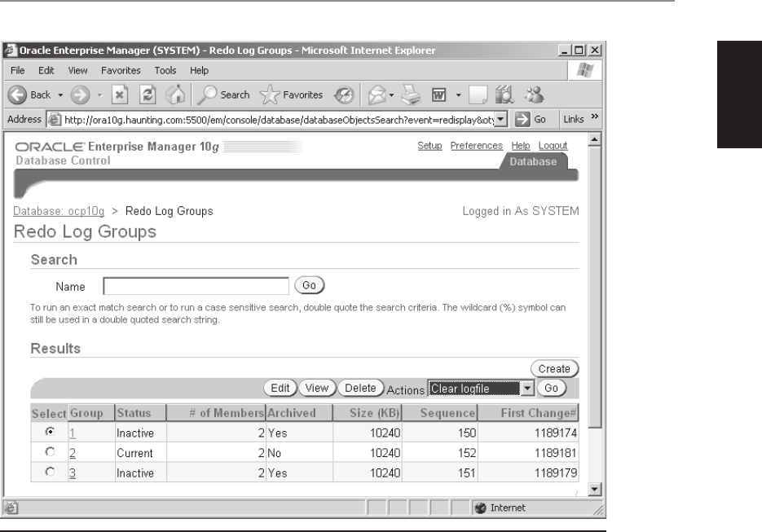This screenshot has width=762, height=532.
Task: Open the Back button history arrow
Action: point(60,95)
